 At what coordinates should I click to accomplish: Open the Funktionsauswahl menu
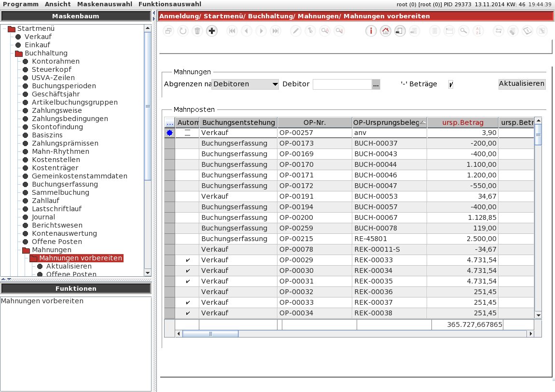click(x=170, y=4)
